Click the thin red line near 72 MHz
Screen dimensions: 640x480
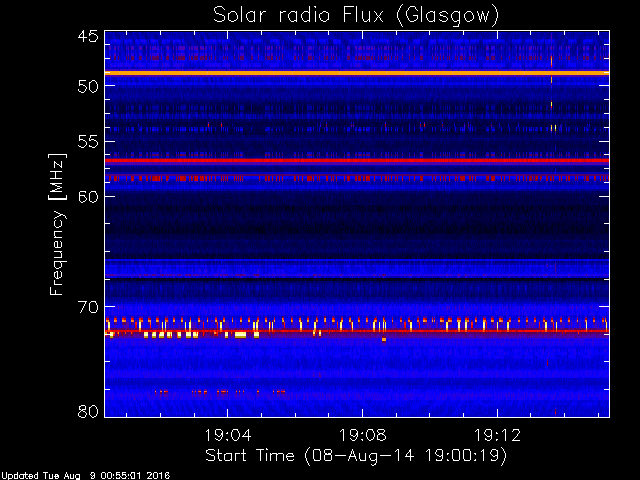tap(357, 331)
